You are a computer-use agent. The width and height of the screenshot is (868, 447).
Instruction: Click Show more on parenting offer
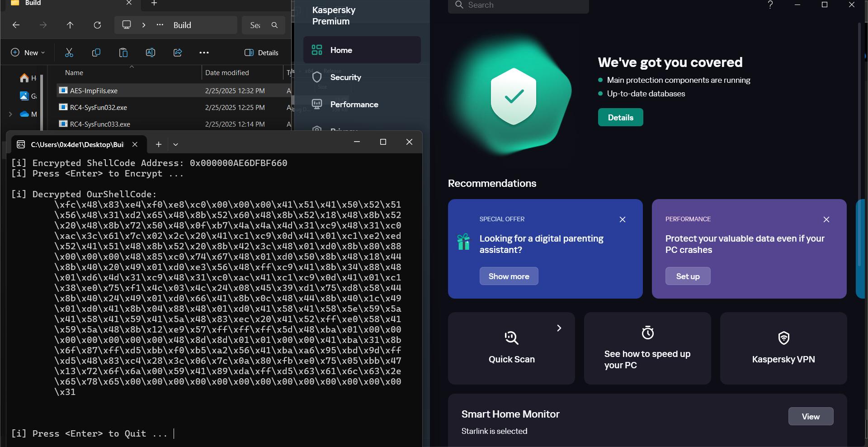tap(509, 276)
